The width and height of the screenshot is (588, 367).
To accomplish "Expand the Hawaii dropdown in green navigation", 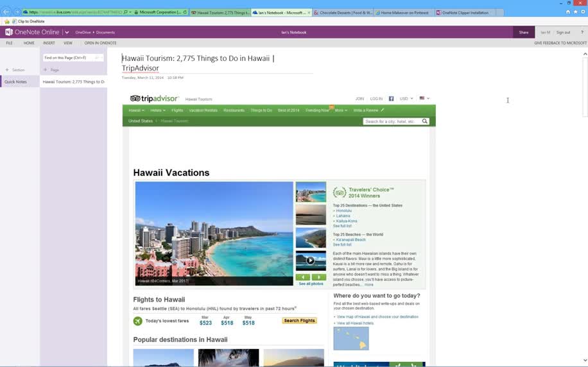I will click(x=136, y=110).
